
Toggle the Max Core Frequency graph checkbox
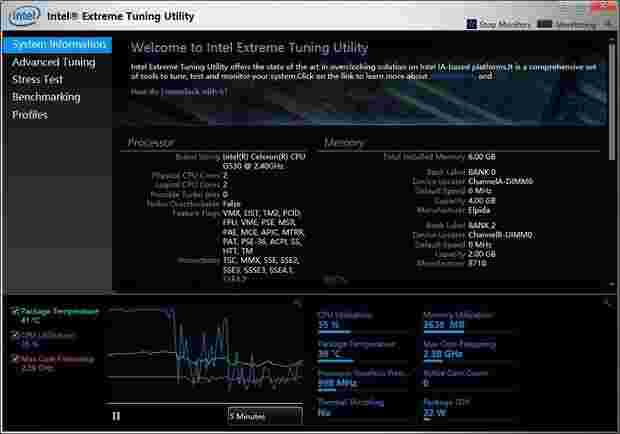tap(15, 359)
